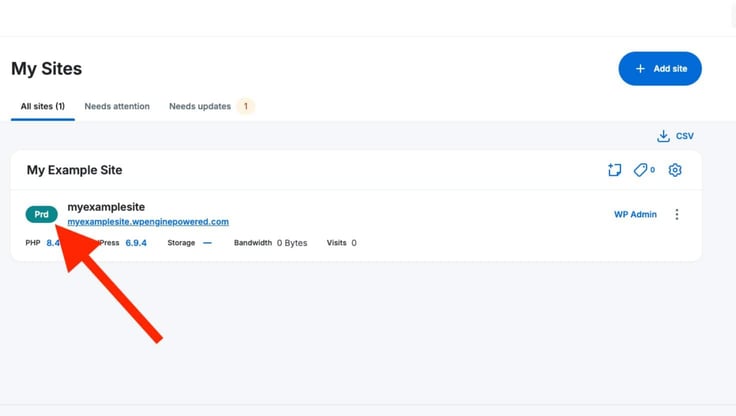Open the three-dot menu for myexamplesite
This screenshot has height=416, width=736.
(677, 215)
